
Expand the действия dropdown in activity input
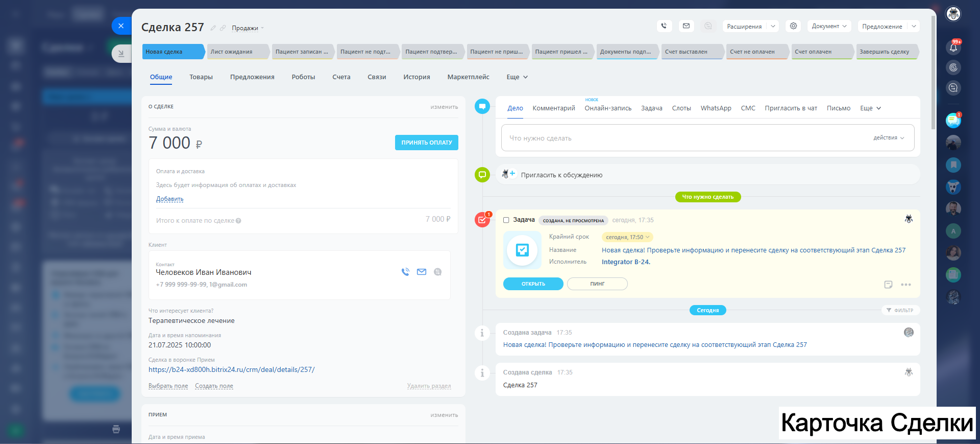(x=889, y=138)
